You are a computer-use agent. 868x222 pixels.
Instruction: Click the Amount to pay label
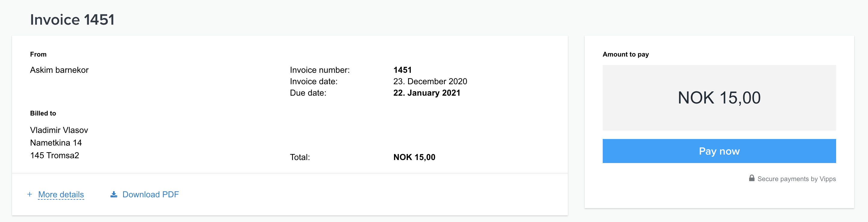click(625, 54)
